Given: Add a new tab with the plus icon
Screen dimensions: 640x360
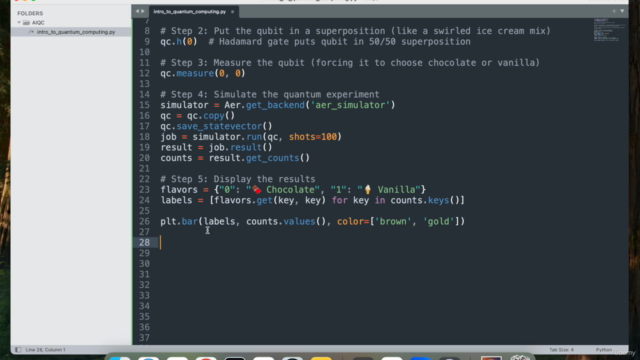Looking at the screenshot, I should (614, 11).
